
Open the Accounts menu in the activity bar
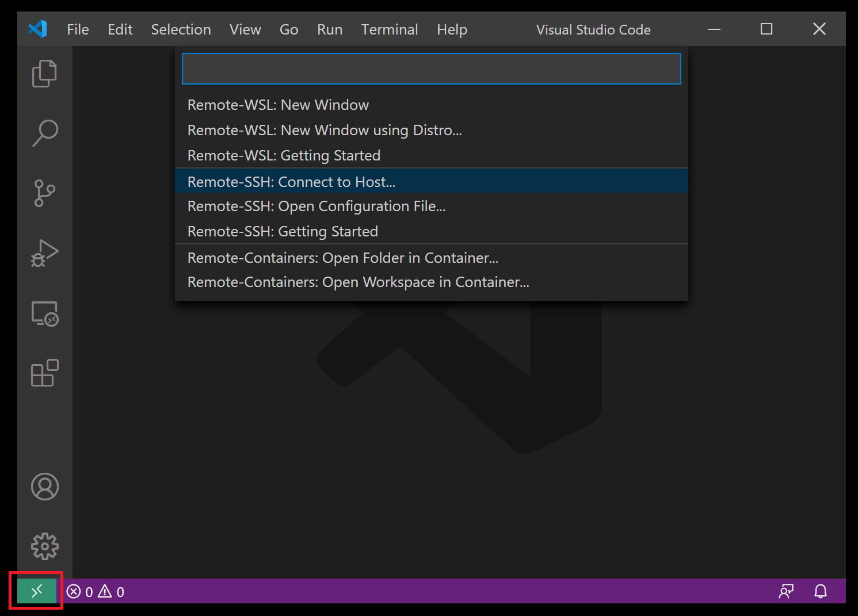pos(44,487)
